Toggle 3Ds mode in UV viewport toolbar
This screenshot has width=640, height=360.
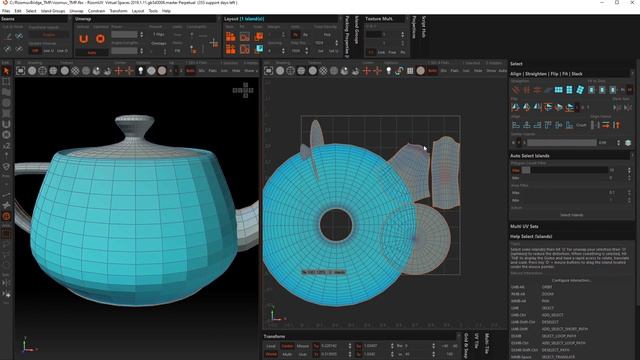click(444, 71)
